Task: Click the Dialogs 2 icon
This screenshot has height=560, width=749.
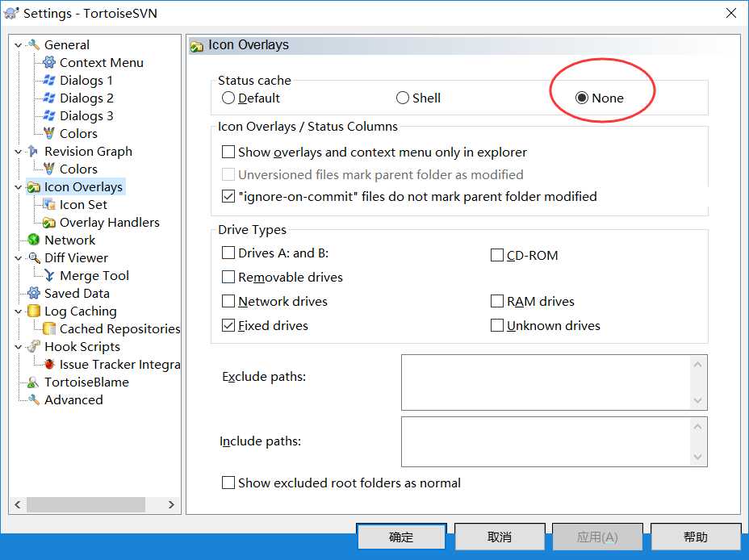Action: point(48,98)
